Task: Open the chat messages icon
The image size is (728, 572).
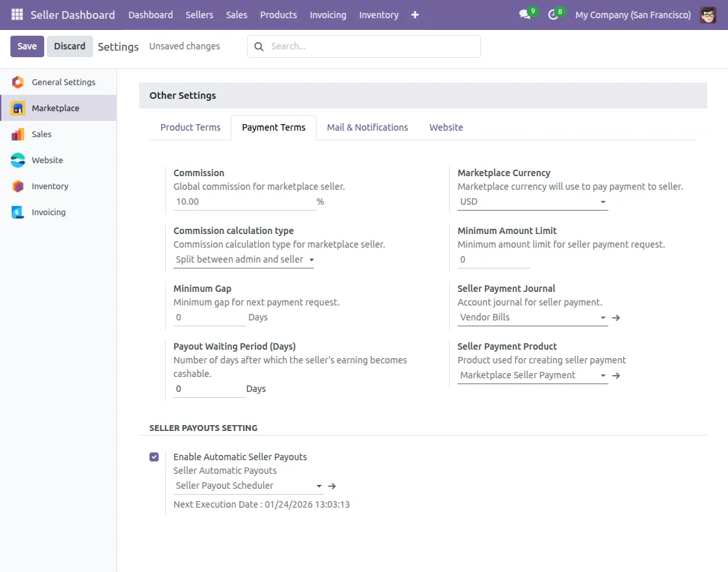Action: pos(525,14)
